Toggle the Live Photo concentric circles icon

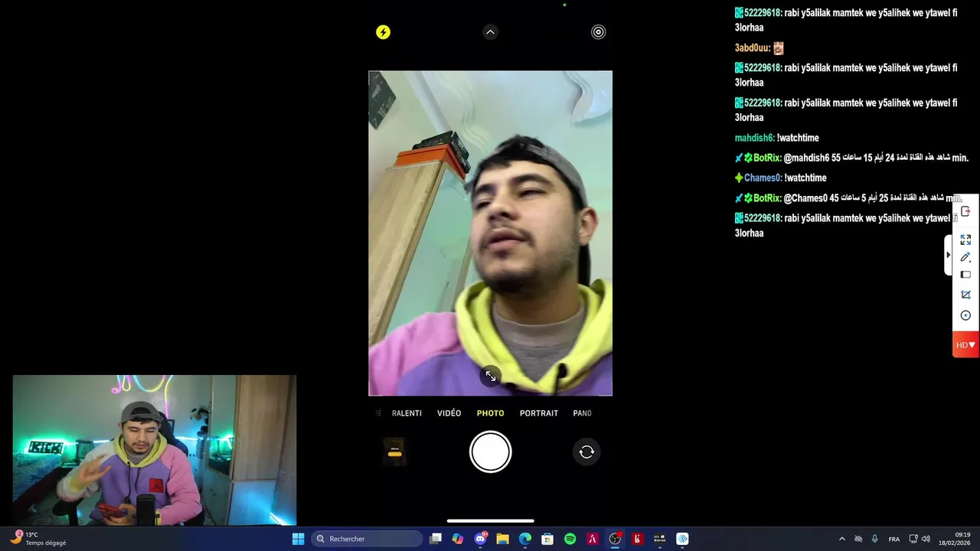click(599, 32)
